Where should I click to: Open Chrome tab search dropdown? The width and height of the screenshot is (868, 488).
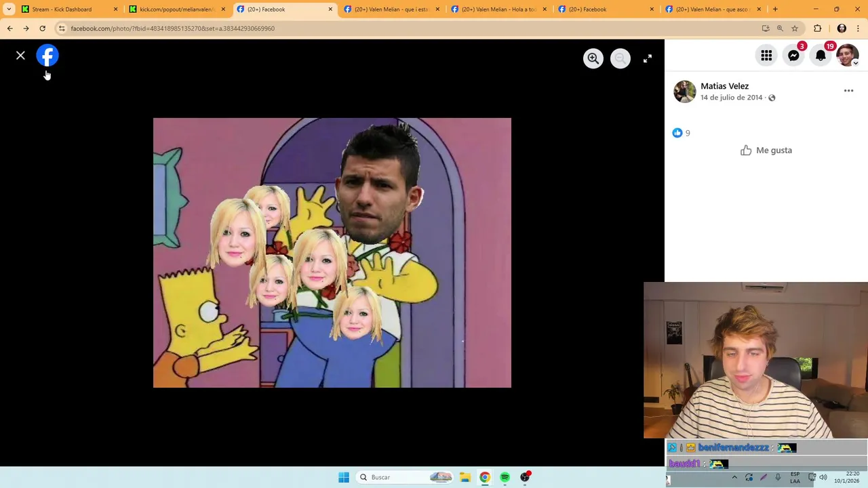tap(9, 9)
